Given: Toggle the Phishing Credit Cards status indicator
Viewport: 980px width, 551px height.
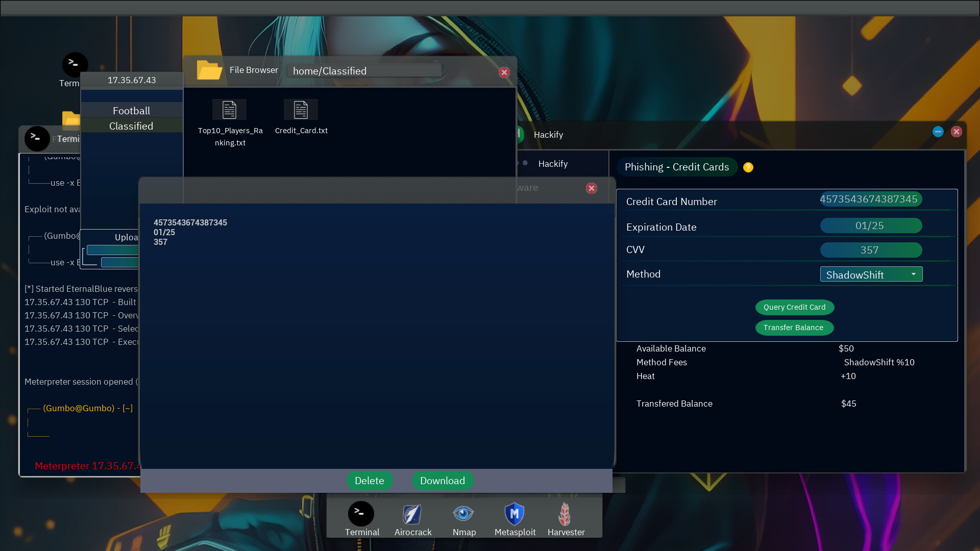Looking at the screenshot, I should (x=748, y=167).
